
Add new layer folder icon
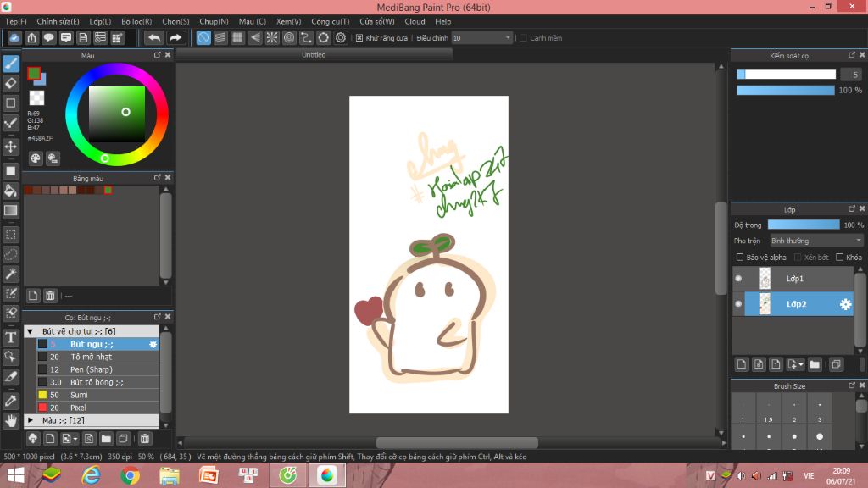815,364
